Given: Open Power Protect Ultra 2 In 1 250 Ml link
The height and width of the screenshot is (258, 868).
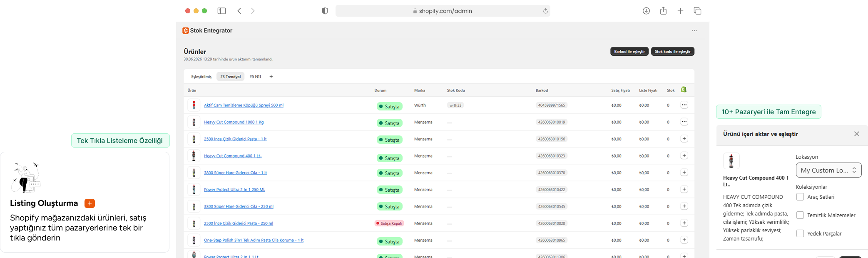Looking at the screenshot, I should [234, 190].
